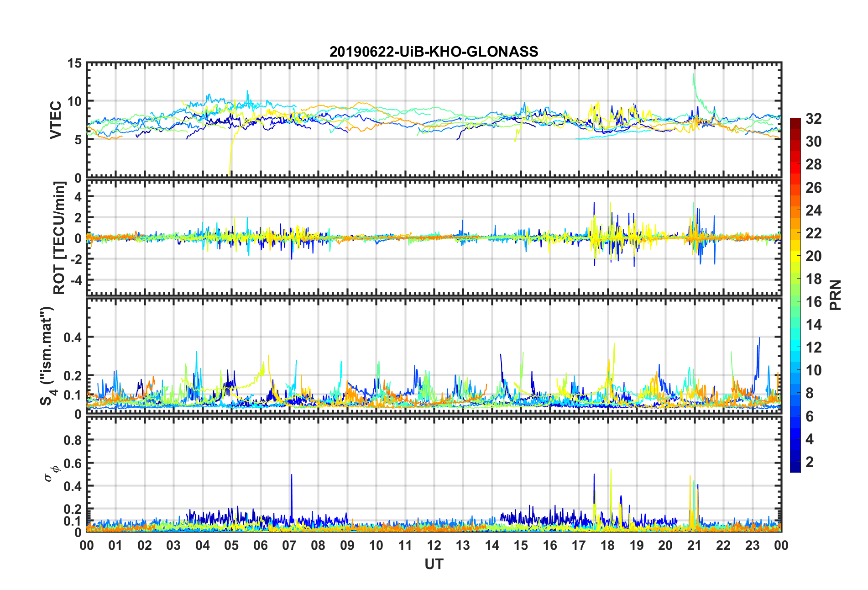Viewport: 868px width, 590px height.
Task: Select the PRN colorbar tick label 28
Action: pyautogui.click(x=814, y=164)
